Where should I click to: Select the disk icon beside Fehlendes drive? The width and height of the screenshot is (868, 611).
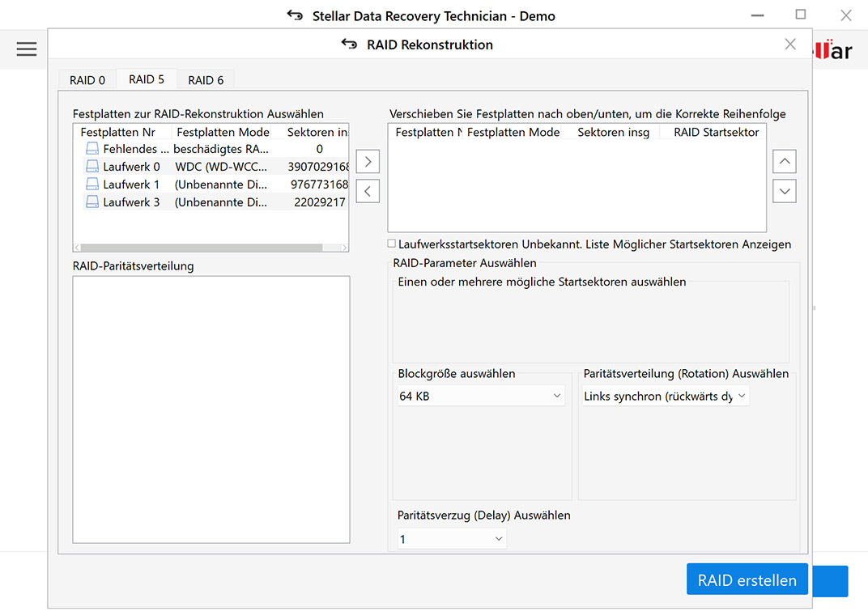[91, 148]
